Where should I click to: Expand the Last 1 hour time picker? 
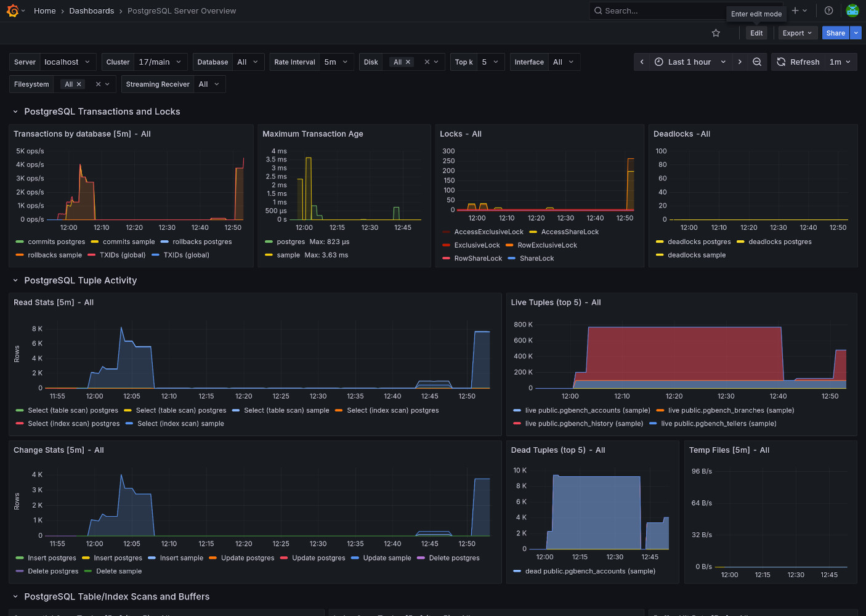coord(689,62)
